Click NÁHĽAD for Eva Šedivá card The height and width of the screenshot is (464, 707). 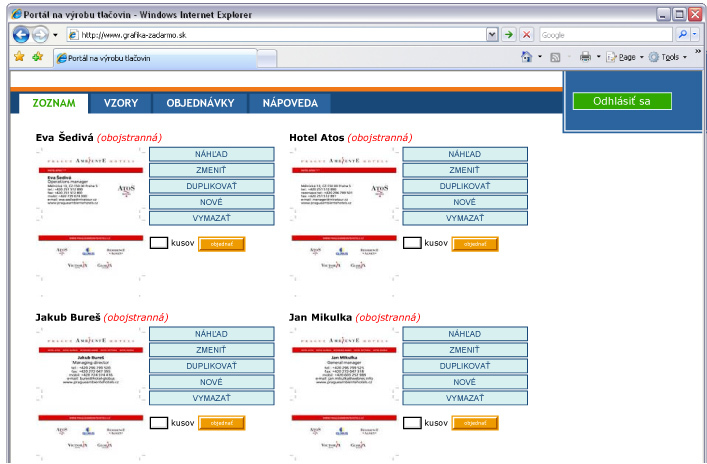(211, 154)
